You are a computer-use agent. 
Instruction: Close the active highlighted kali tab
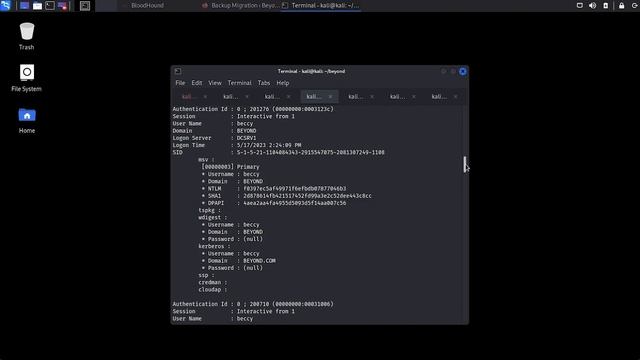click(330, 97)
